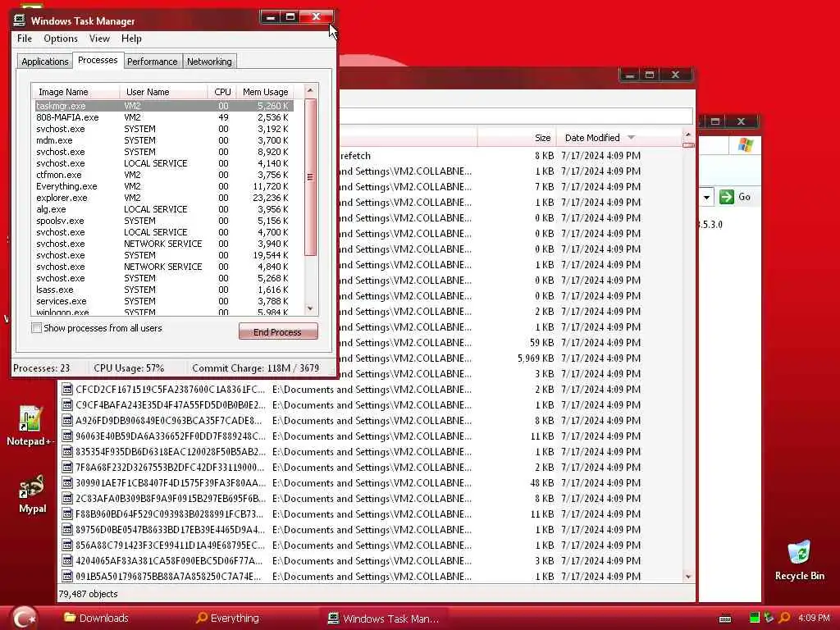Open the Mypal desktop shortcut
This screenshot has height=630, width=840.
32,494
